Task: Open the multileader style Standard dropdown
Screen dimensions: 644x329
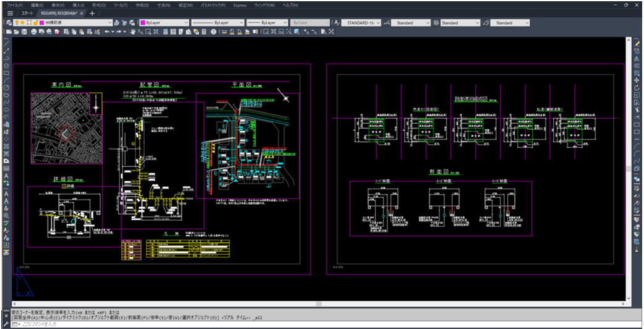Action: click(510, 23)
